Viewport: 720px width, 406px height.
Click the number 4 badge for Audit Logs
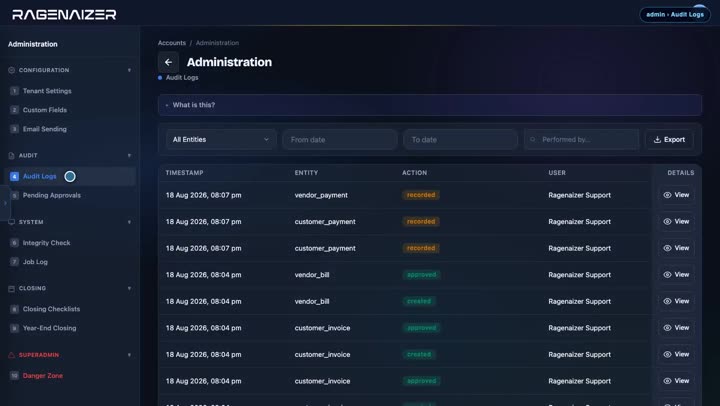click(x=14, y=176)
